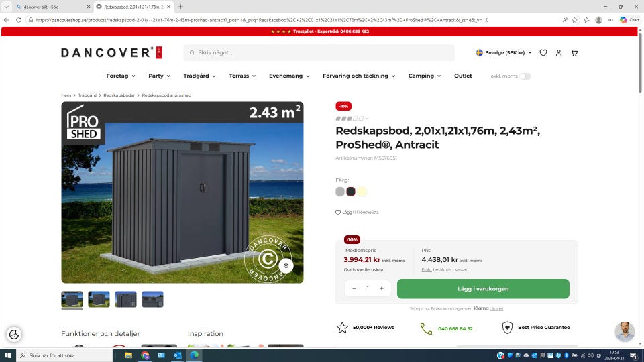
Task: Click the phone icon beside 040 668 84 52
Action: 426,328
